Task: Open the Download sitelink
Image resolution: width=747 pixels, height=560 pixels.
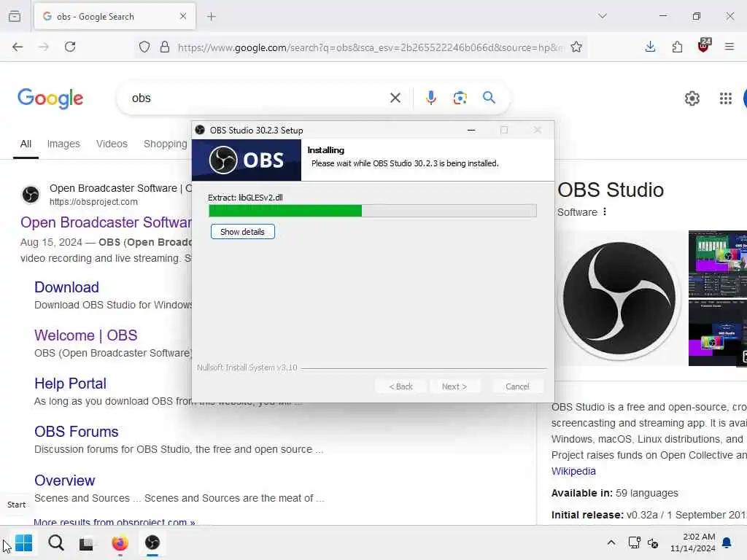Action: pos(66,287)
